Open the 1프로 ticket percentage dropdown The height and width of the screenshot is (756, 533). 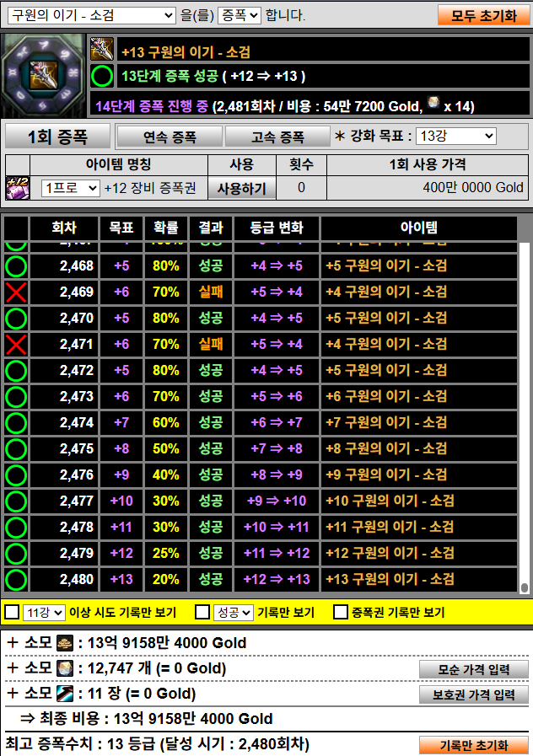click(x=71, y=188)
